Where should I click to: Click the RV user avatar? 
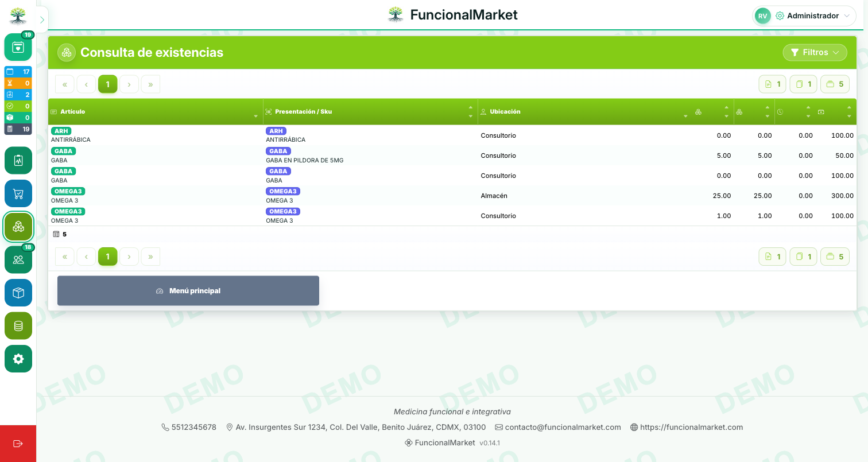tap(762, 16)
